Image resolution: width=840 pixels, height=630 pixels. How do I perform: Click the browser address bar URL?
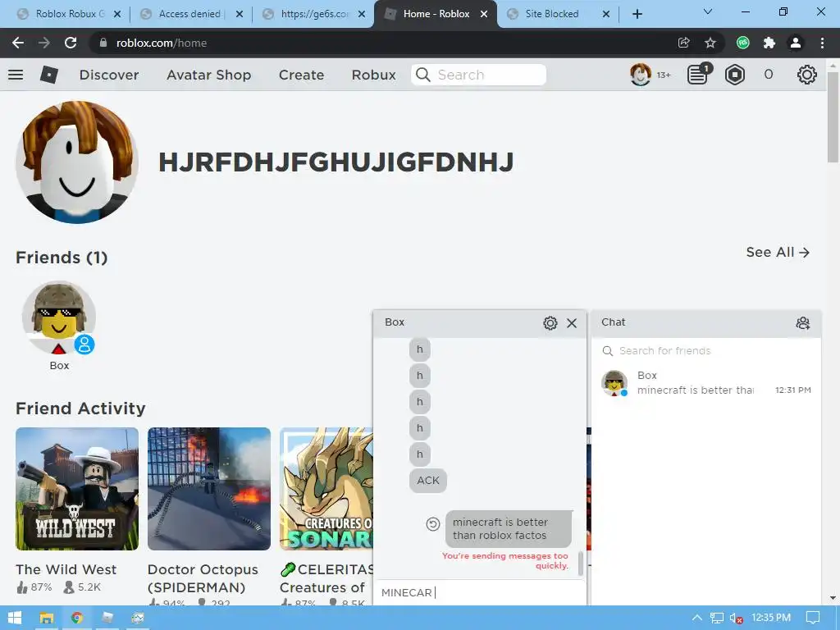[162, 43]
